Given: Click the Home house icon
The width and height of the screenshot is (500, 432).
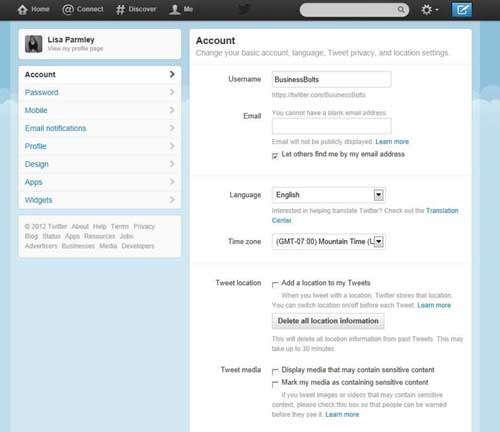Looking at the screenshot, I should (22, 9).
